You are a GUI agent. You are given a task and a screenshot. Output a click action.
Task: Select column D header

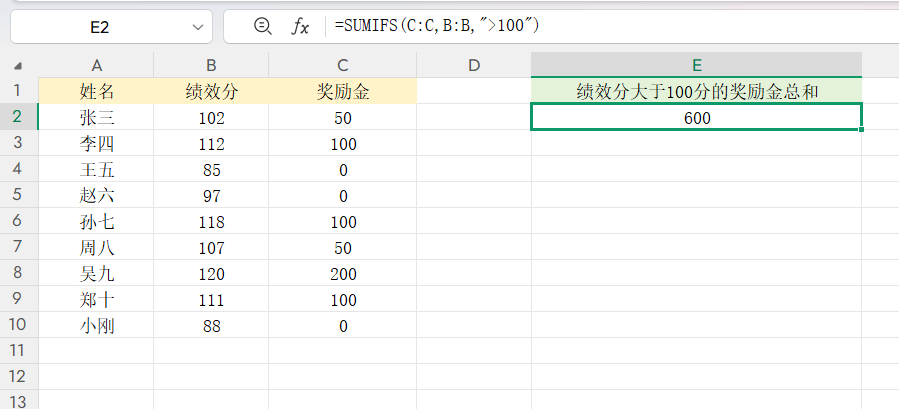tap(474, 65)
